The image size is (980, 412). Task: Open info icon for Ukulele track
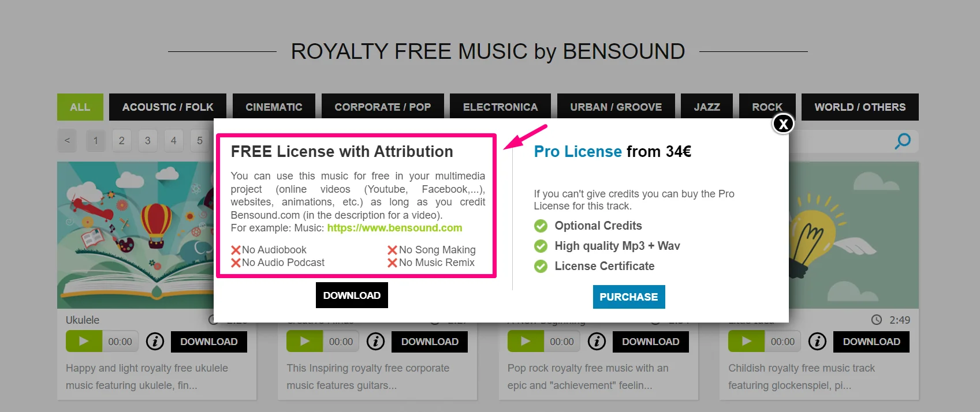point(155,342)
